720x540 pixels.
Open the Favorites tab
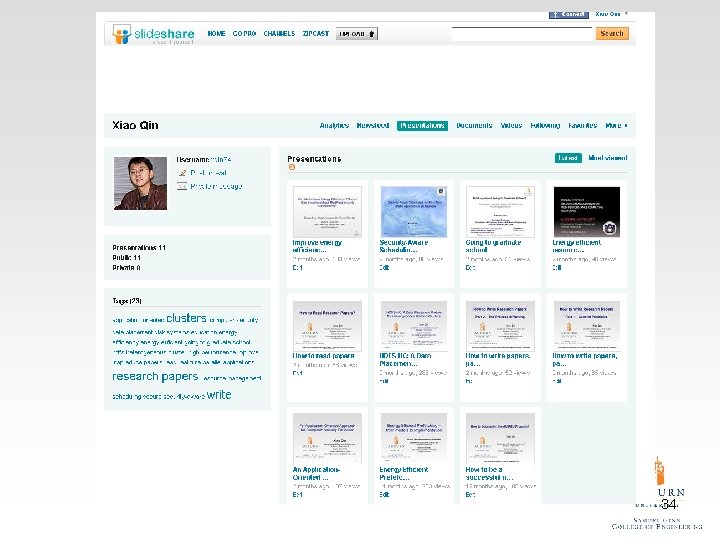[x=583, y=125]
